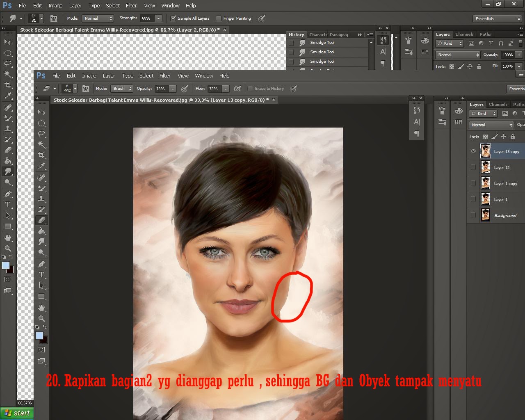The image size is (525, 420).
Task: Pick the Hand tool in front window toolbar
Action: (x=41, y=308)
